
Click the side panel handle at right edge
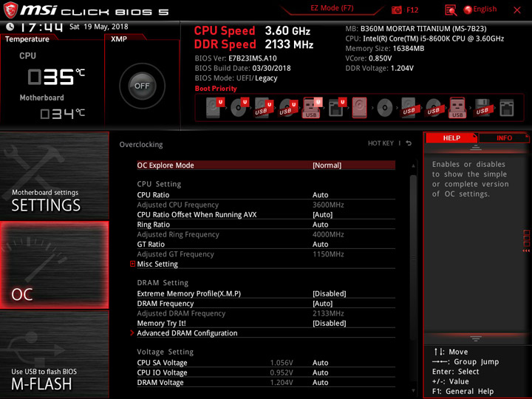(527, 241)
